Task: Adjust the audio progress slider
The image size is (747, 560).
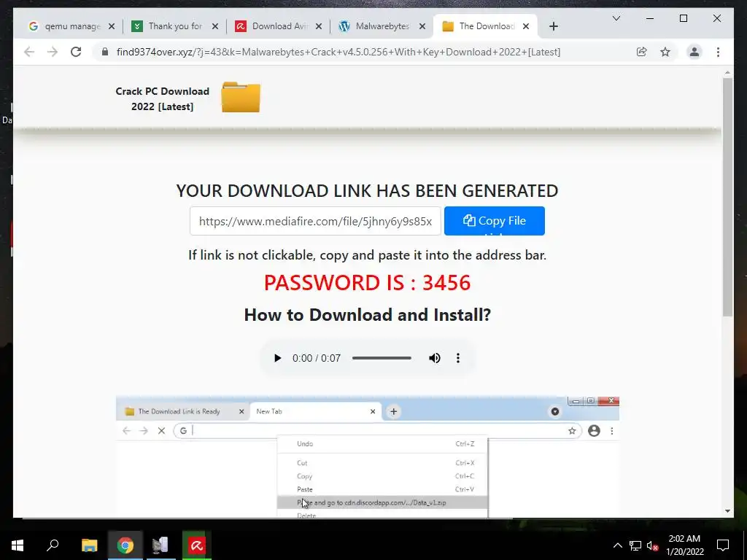Action: (382, 358)
